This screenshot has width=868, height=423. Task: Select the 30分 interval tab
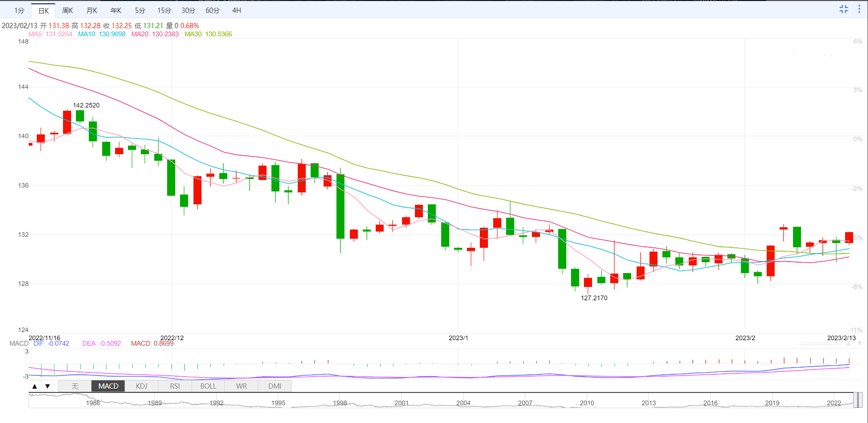tap(188, 11)
